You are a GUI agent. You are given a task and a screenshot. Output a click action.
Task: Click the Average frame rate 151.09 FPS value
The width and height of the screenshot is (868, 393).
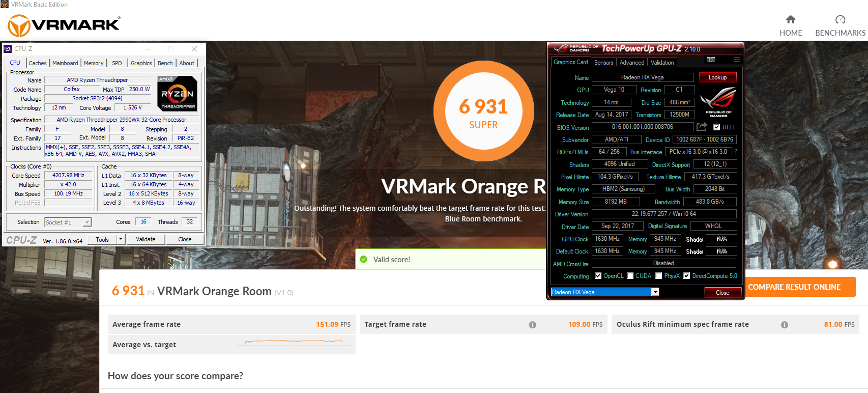pos(333,324)
